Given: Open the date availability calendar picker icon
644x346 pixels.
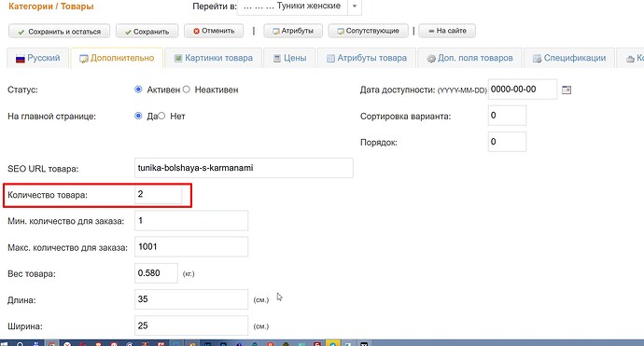Looking at the screenshot, I should tap(567, 90).
